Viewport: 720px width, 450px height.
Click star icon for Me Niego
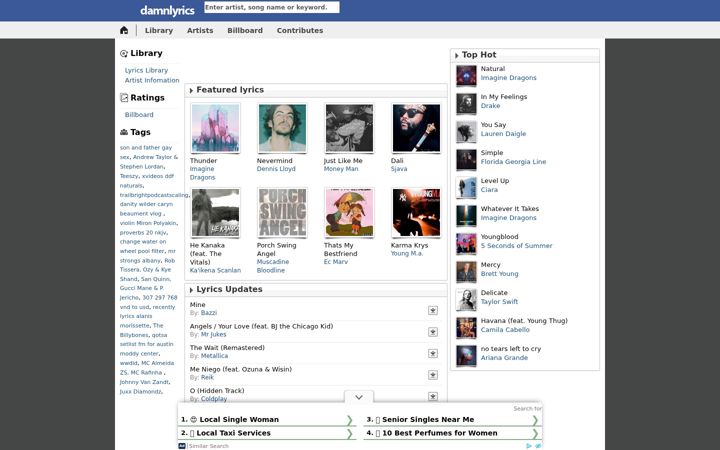point(433,375)
